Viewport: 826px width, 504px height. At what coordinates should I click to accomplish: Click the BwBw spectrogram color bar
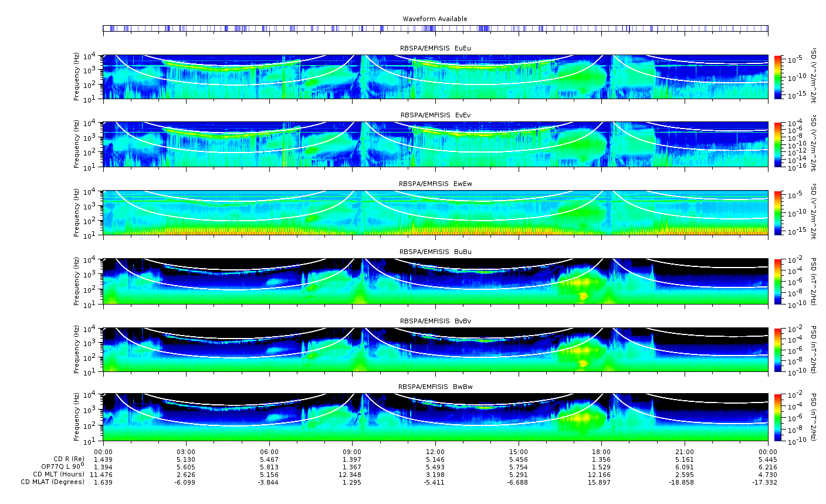tap(778, 417)
